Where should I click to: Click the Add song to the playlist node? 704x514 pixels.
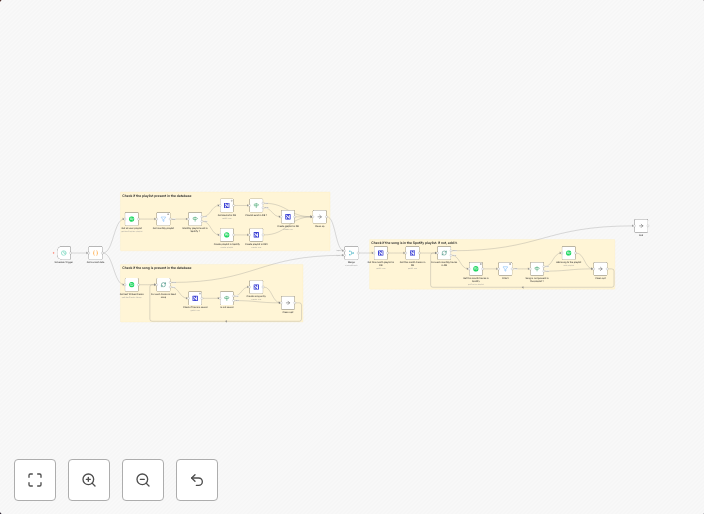tap(568, 253)
